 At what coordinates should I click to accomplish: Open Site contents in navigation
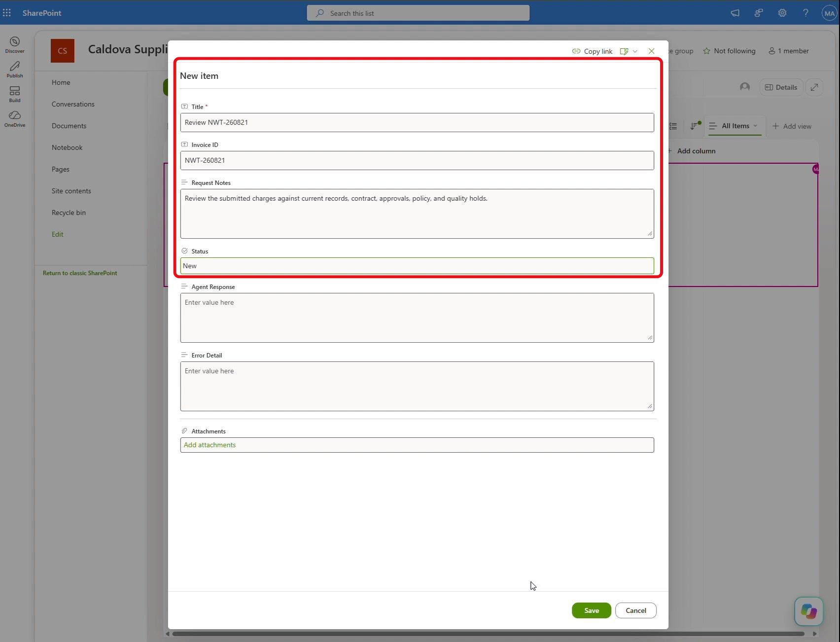71,191
